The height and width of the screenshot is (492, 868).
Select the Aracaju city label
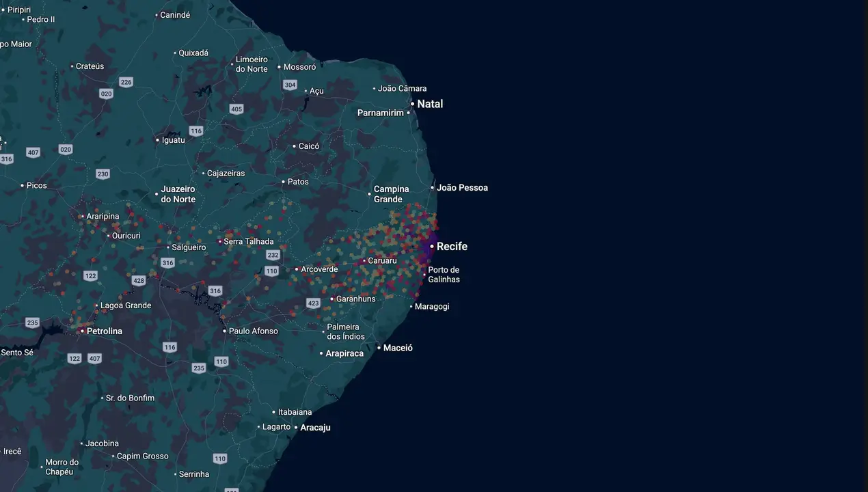coord(315,428)
